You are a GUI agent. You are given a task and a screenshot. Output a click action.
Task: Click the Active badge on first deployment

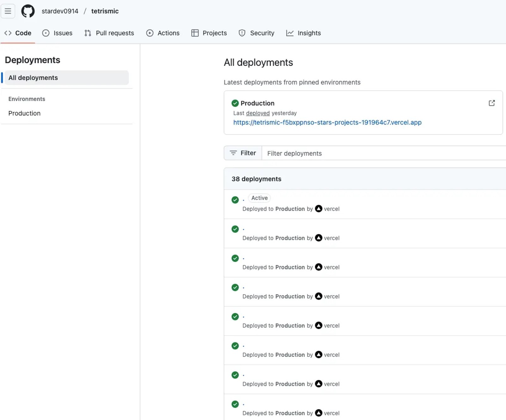(x=259, y=198)
